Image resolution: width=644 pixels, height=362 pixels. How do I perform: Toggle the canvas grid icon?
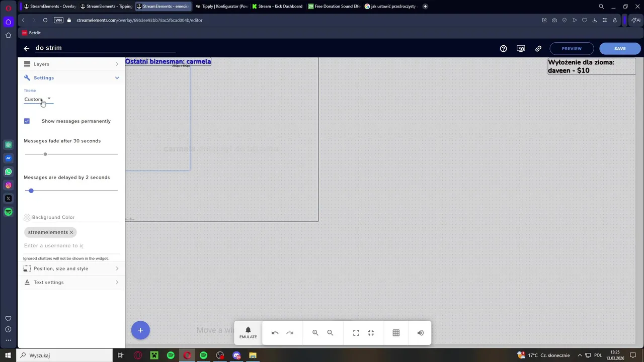click(396, 333)
